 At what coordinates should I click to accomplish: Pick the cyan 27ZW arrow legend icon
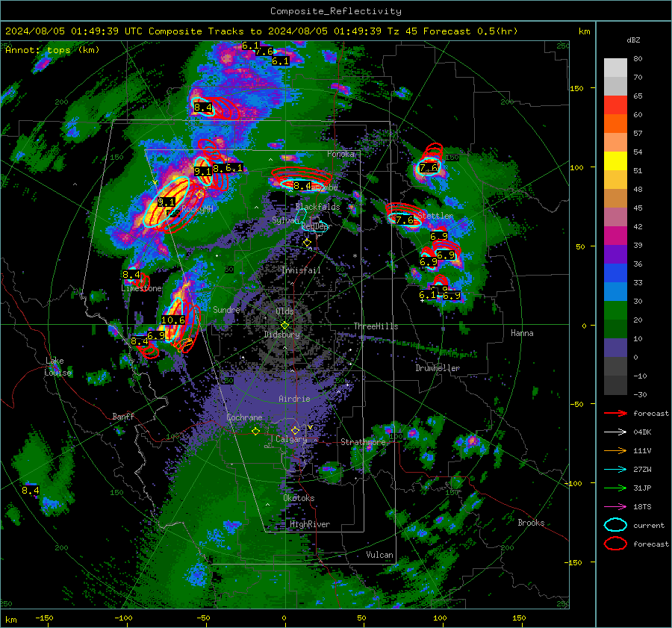(615, 470)
